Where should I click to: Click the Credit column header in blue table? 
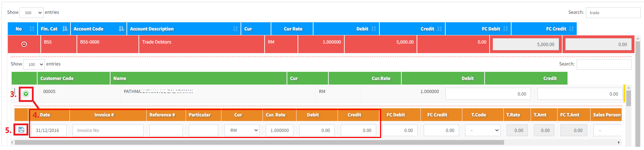[427, 29]
